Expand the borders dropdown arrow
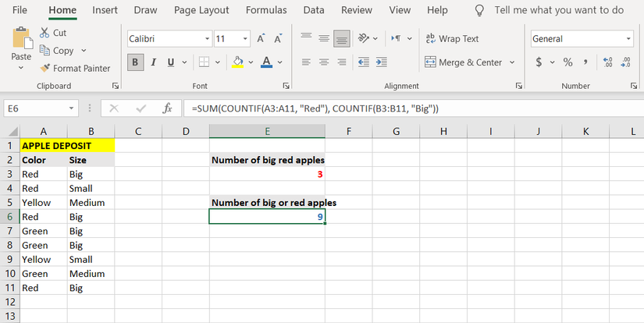Viewport: 644px width, 323px height. point(218,62)
